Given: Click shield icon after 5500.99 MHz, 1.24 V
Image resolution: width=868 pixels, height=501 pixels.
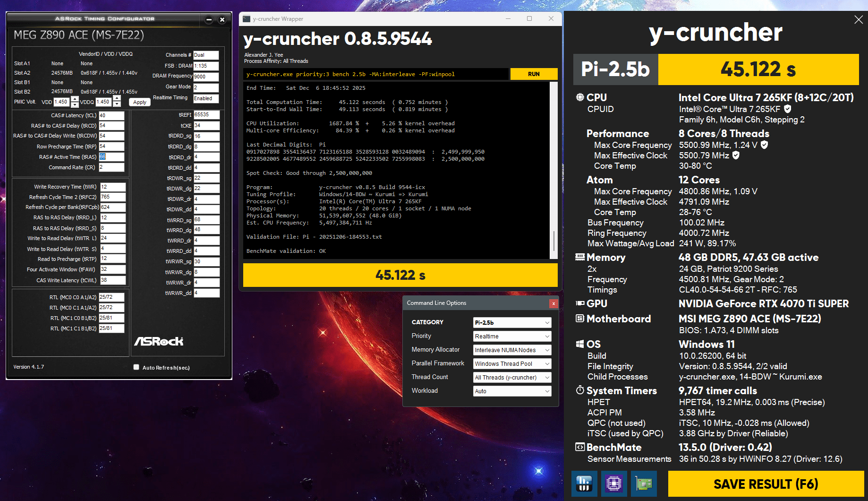Looking at the screenshot, I should [x=764, y=145].
